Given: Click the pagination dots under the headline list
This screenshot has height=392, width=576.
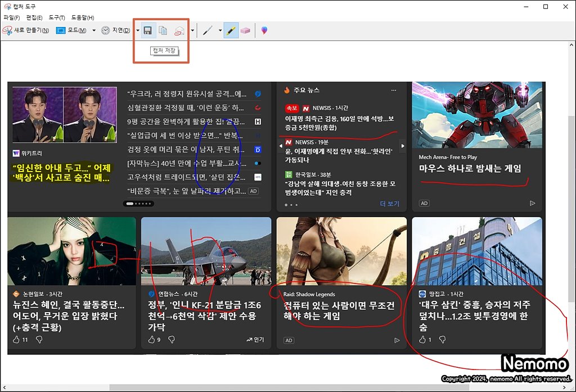Looking at the screenshot, I should (138, 204).
